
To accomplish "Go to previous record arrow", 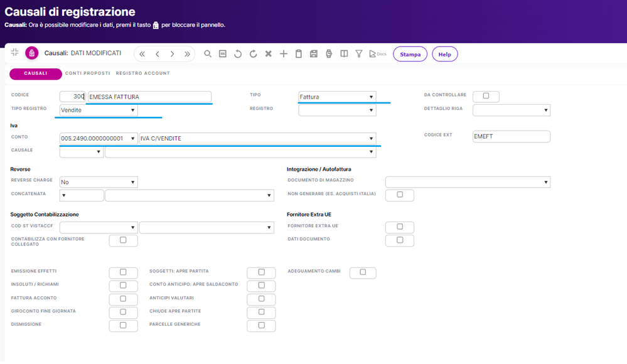I will click(157, 54).
